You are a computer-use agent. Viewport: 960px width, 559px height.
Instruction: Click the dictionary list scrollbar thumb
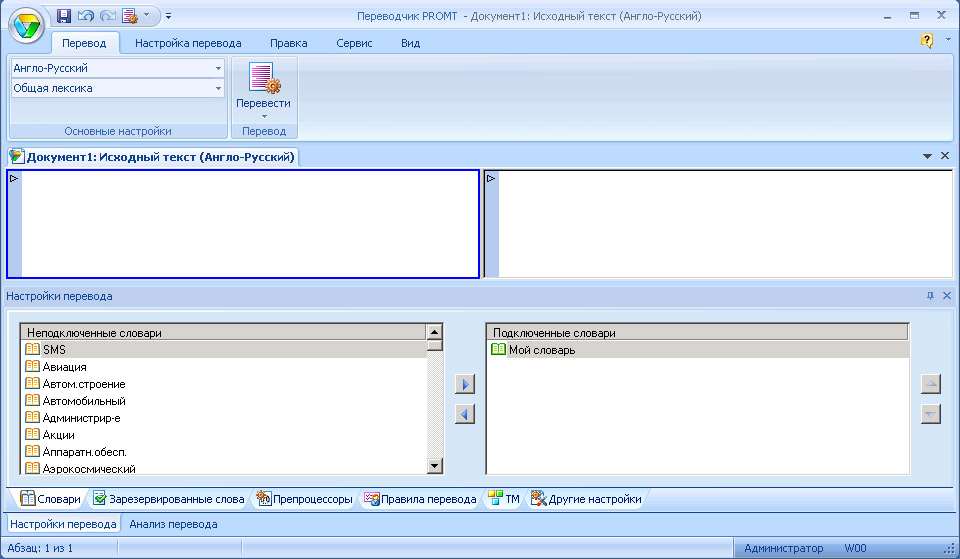coord(434,345)
